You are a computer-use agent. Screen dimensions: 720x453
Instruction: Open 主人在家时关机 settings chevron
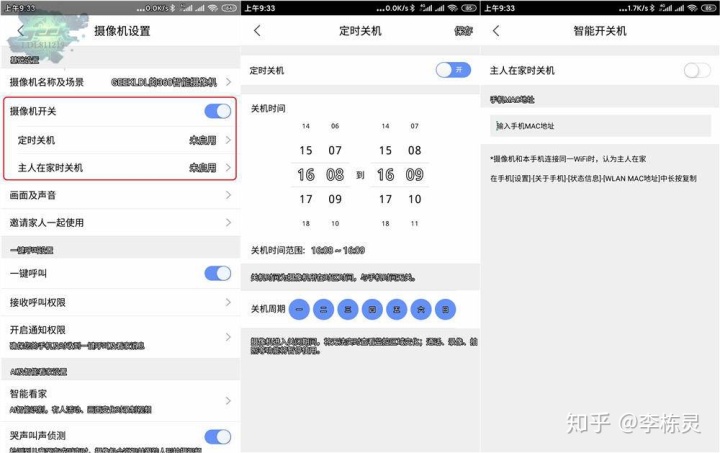pyautogui.click(x=228, y=168)
